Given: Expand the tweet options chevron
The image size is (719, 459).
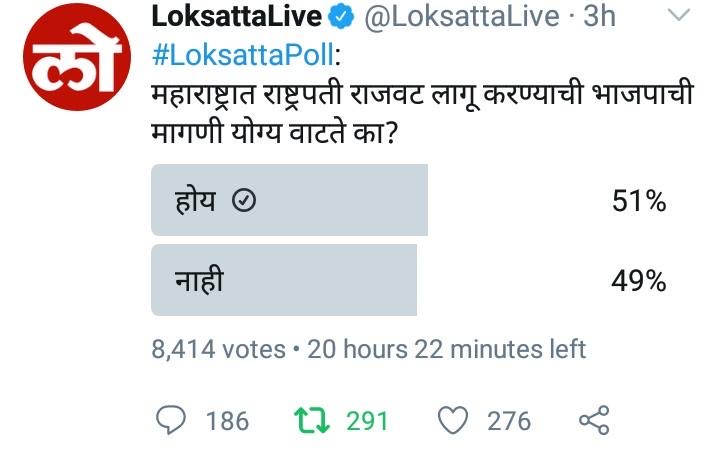Looking at the screenshot, I should pyautogui.click(x=678, y=15).
